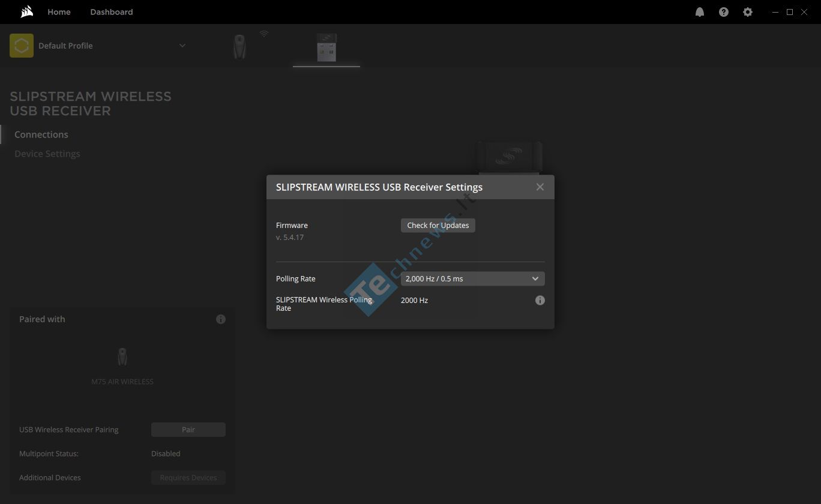The image size is (821, 504).
Task: Click info icon for SLIPSTREAM Wireless Polling Rate
Action: (x=540, y=300)
